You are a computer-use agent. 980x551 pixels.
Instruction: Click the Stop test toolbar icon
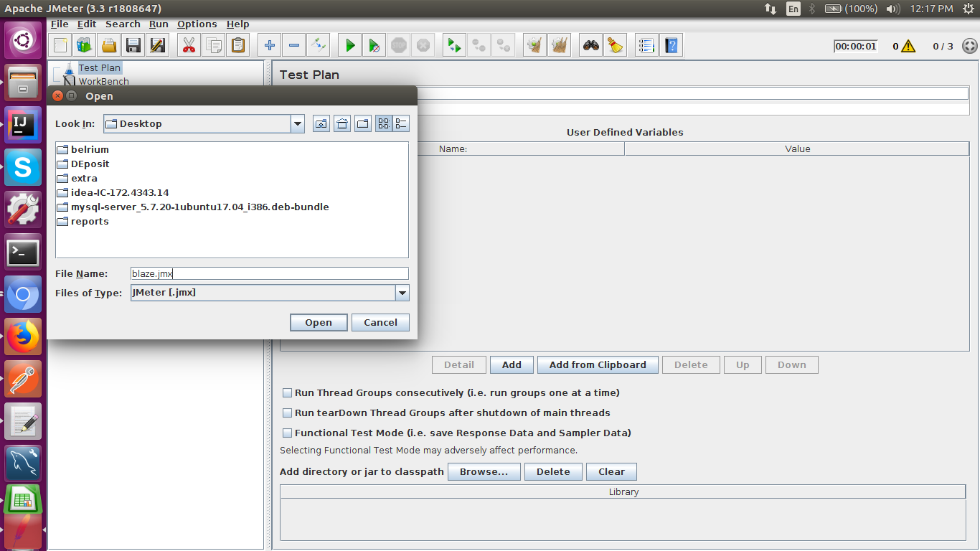click(x=399, y=46)
